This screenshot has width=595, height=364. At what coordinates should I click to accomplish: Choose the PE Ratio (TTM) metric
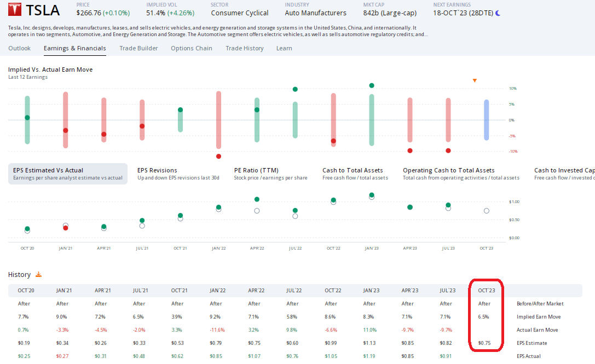tap(270, 174)
